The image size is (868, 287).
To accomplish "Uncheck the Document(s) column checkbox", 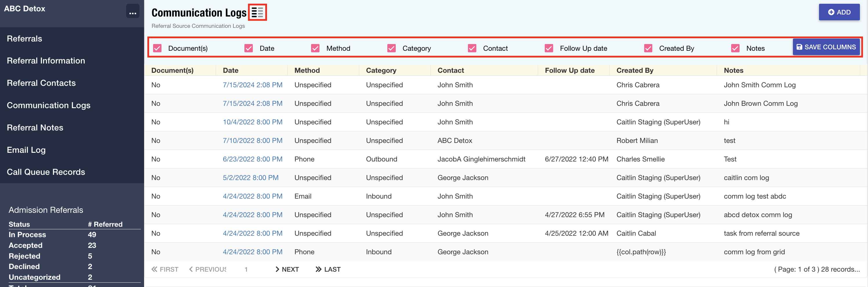I will [157, 48].
